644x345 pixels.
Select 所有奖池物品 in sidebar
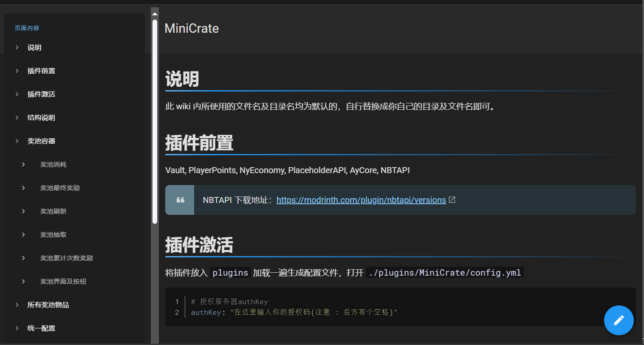coord(48,305)
